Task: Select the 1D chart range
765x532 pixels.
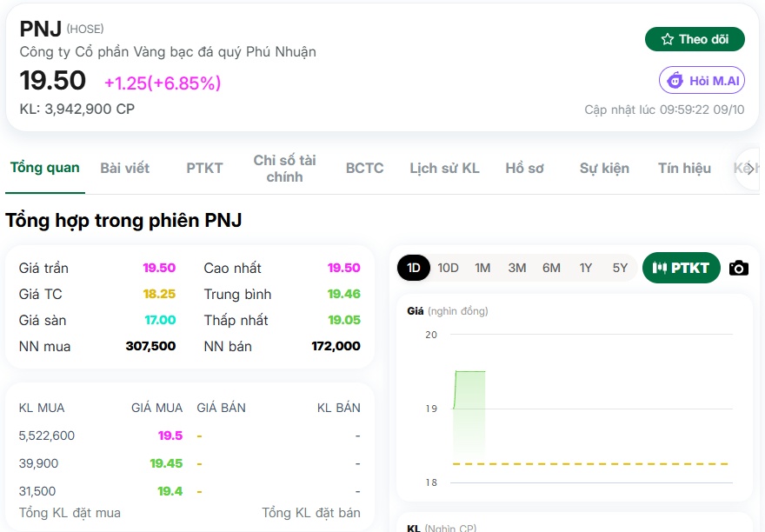Action: 414,268
